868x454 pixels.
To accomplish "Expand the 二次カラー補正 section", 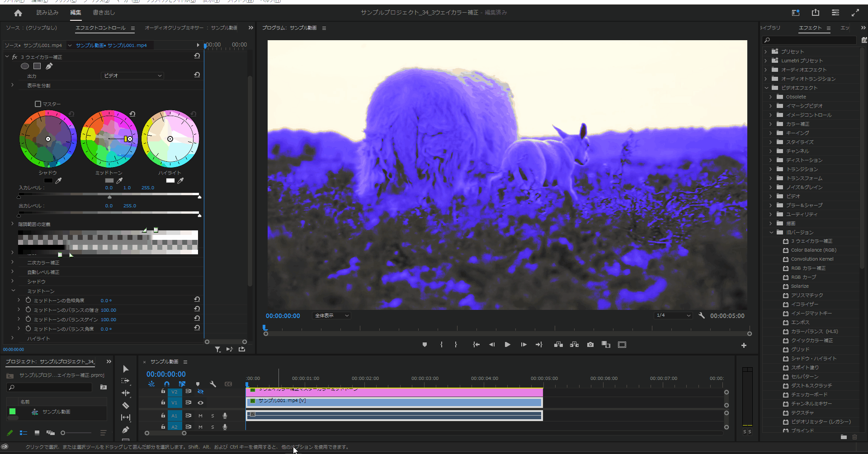I will pos(12,262).
